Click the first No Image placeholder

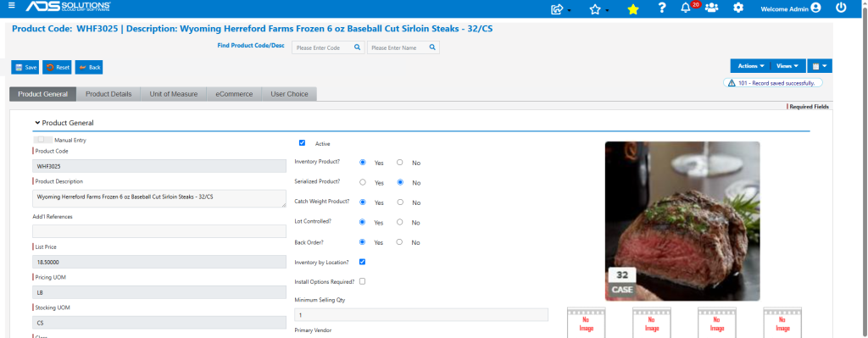pos(587,323)
